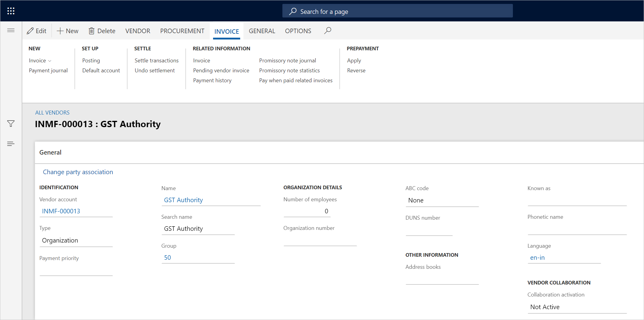The height and width of the screenshot is (320, 644).
Task: Click the Payment priority field
Action: tap(76, 270)
